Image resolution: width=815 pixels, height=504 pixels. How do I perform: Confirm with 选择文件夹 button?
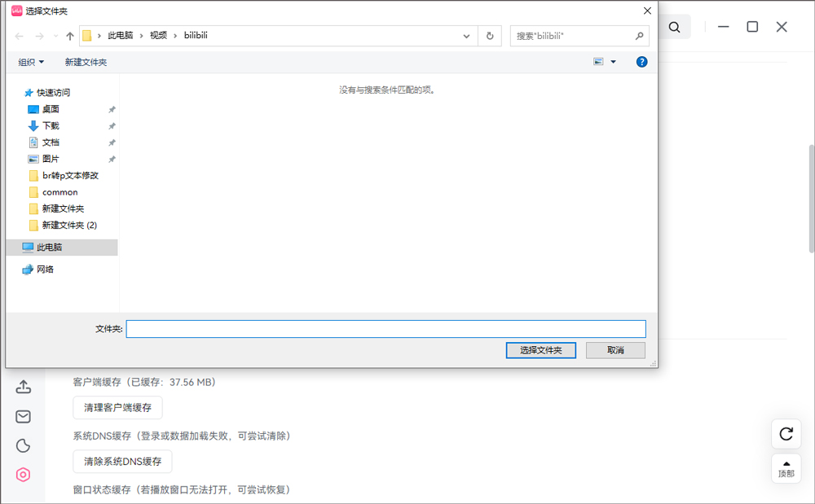540,350
